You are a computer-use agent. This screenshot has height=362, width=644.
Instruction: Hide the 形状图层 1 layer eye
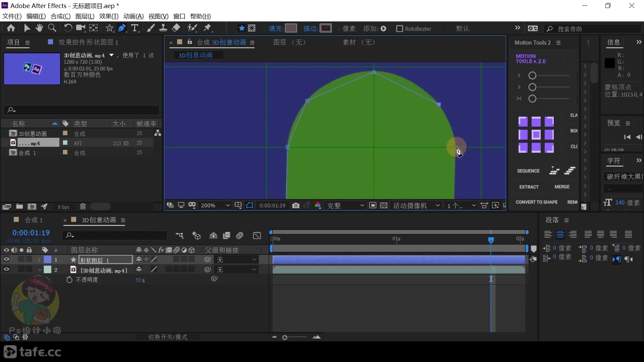click(x=6, y=259)
